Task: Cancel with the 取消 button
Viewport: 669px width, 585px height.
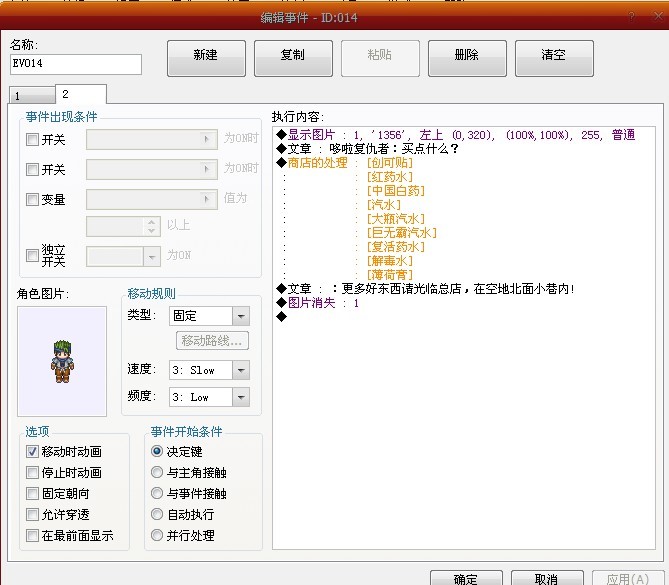Action: (x=547, y=578)
